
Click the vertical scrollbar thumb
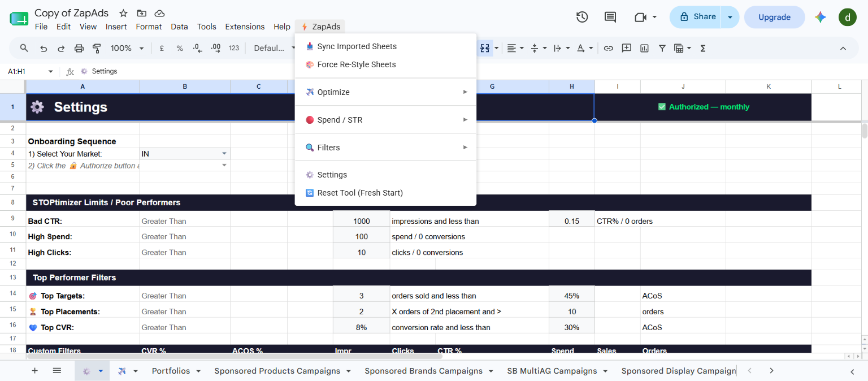click(864, 131)
